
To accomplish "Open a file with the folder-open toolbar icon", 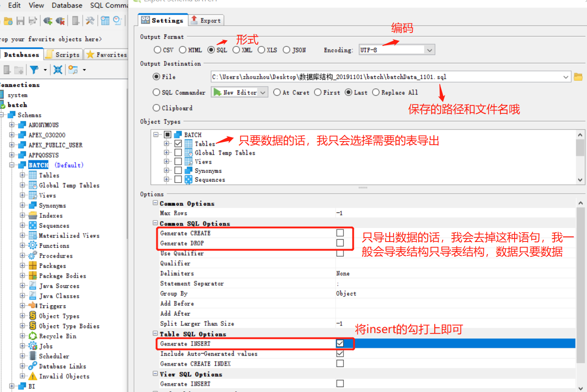I will tap(8, 20).
